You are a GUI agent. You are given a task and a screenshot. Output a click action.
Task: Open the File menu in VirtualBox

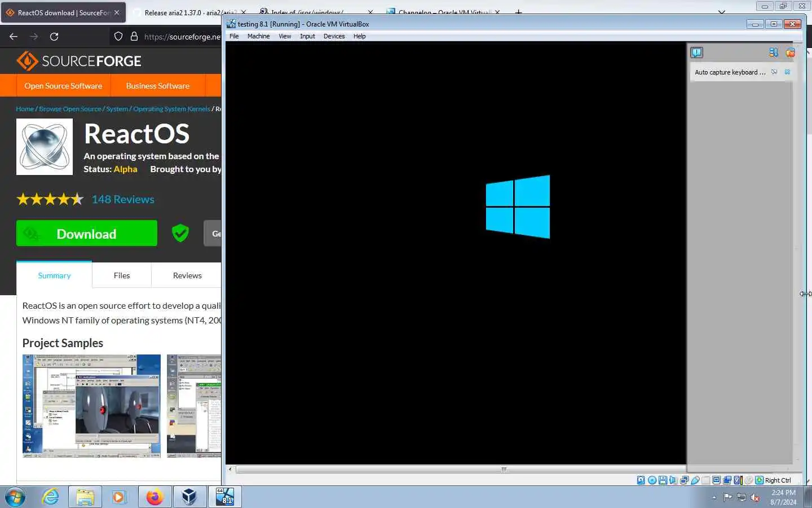click(234, 36)
